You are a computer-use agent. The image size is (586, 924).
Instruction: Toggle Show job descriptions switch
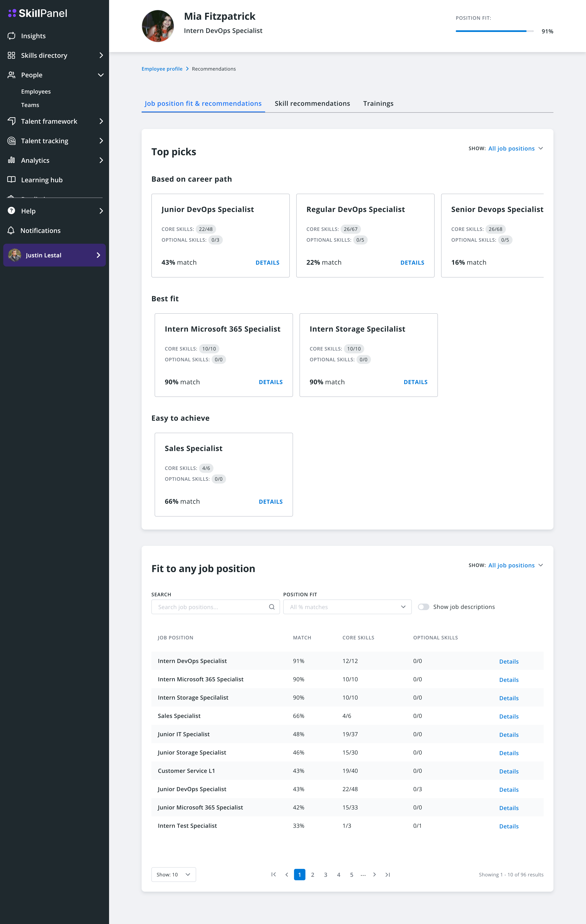423,607
